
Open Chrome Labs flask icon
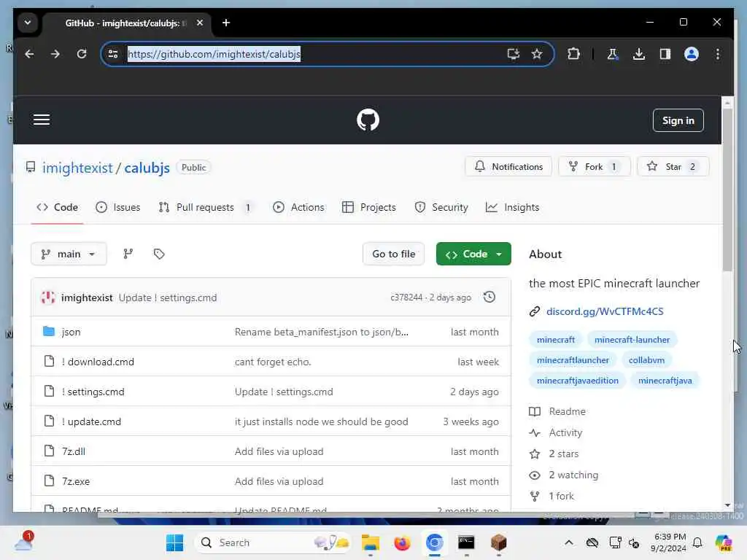click(613, 54)
